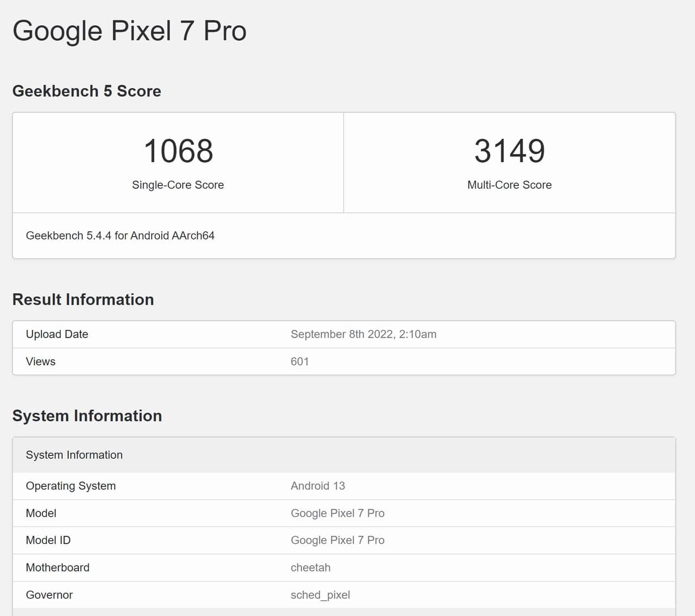
Task: Click the Single-Core Score label
Action: [x=178, y=185]
